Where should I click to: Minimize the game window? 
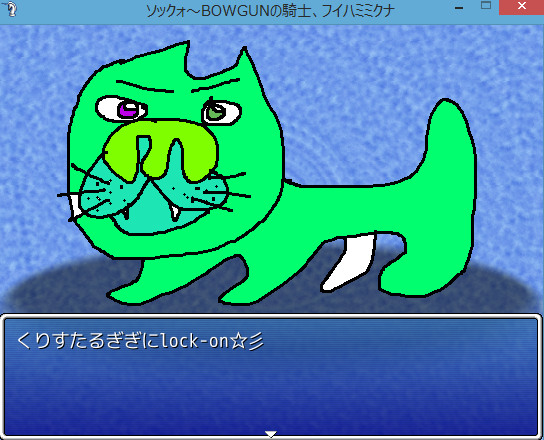(x=459, y=8)
